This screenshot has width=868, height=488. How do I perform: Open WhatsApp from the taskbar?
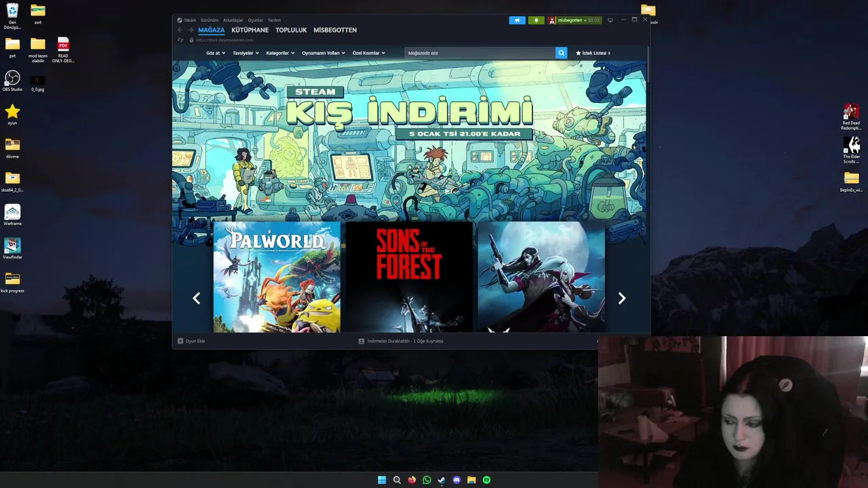pyautogui.click(x=427, y=480)
